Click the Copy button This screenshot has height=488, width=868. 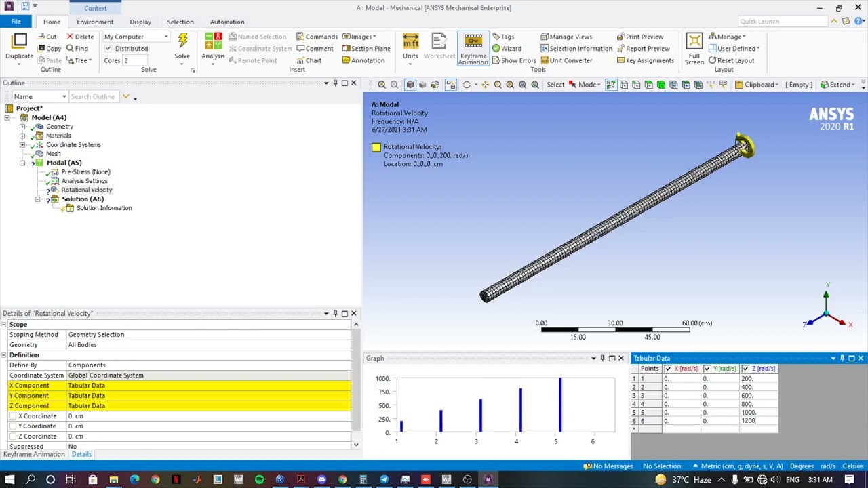(50, 49)
